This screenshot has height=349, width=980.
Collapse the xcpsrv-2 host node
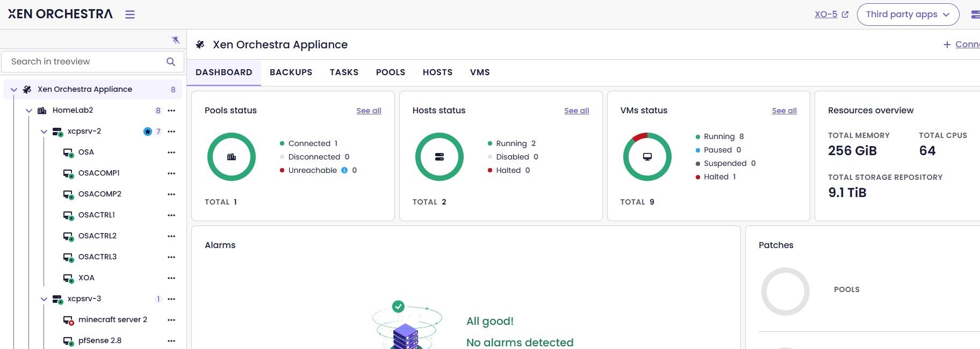tap(44, 132)
